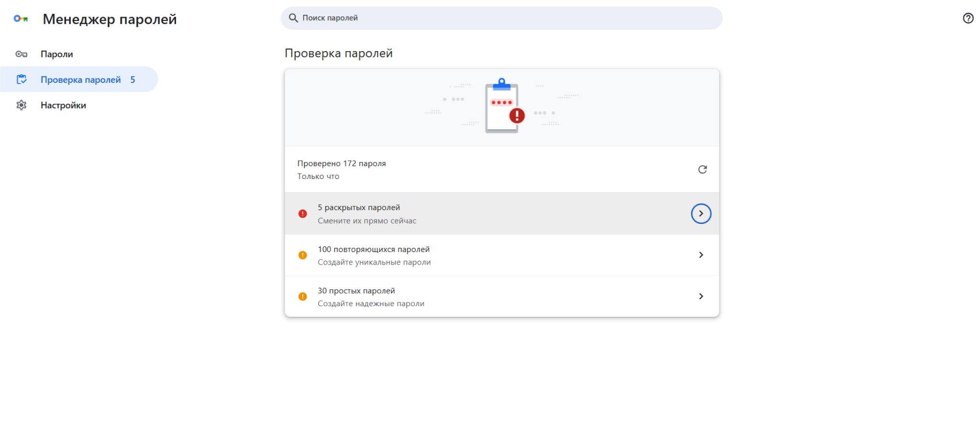The width and height of the screenshot is (980, 433).
Task: Click the magnifier icon in the search bar
Action: point(293,18)
